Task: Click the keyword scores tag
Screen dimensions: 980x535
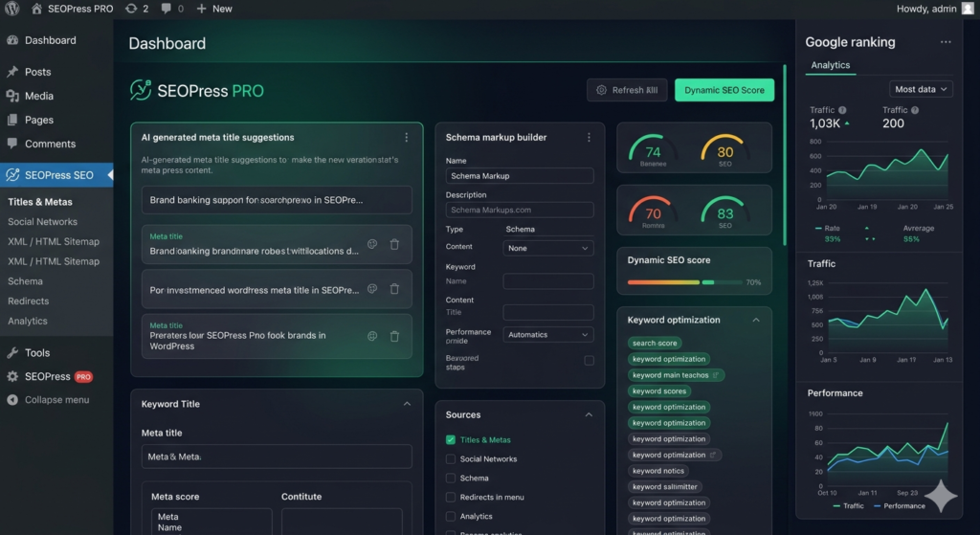Action: tap(658, 391)
